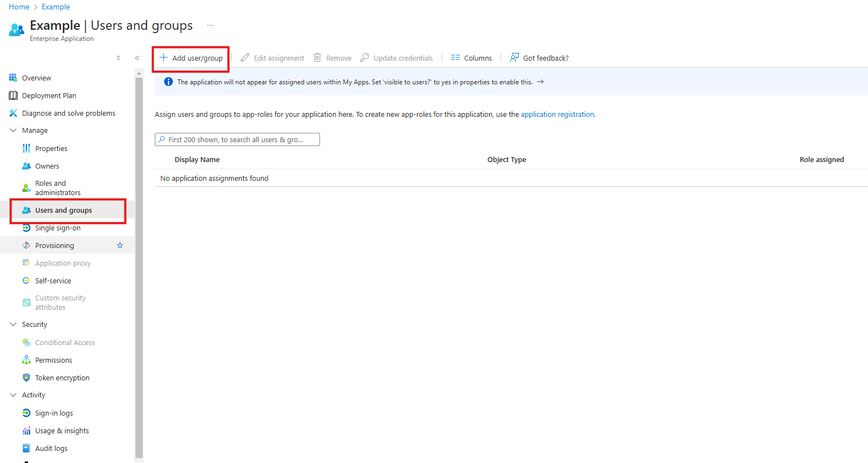Open the Token encryption shield item
Viewport: 868px width, 463px height.
[62, 378]
